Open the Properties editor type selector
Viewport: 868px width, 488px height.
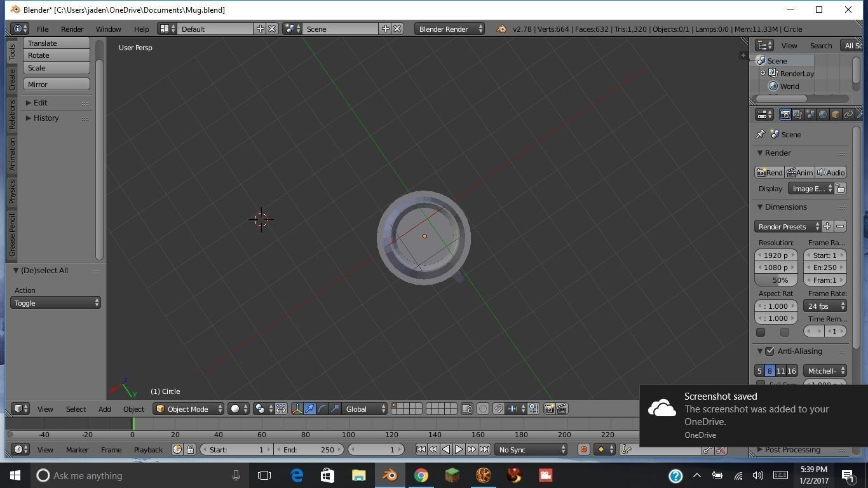pyautogui.click(x=764, y=114)
